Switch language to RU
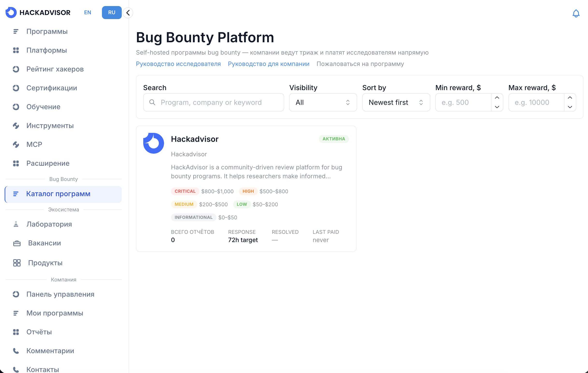588x373 pixels. (112, 13)
